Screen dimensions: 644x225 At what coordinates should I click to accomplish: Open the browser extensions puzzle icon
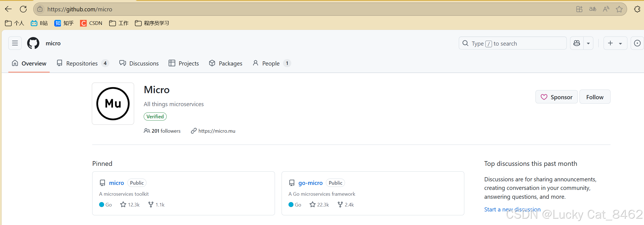[637, 9]
